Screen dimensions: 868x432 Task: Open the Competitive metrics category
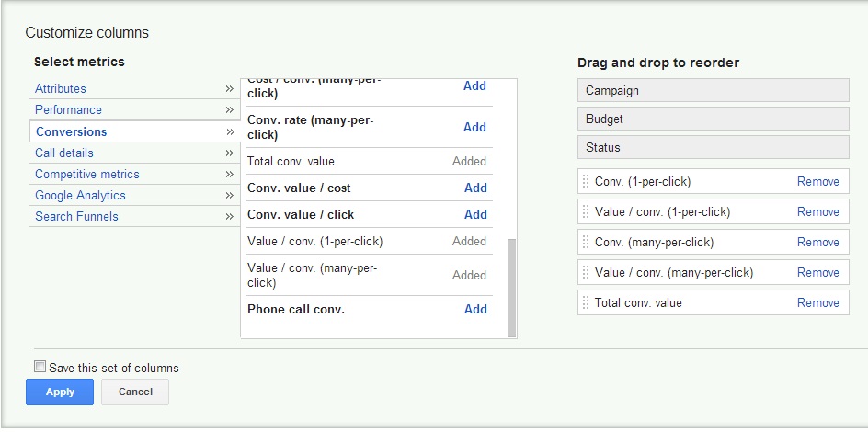87,175
